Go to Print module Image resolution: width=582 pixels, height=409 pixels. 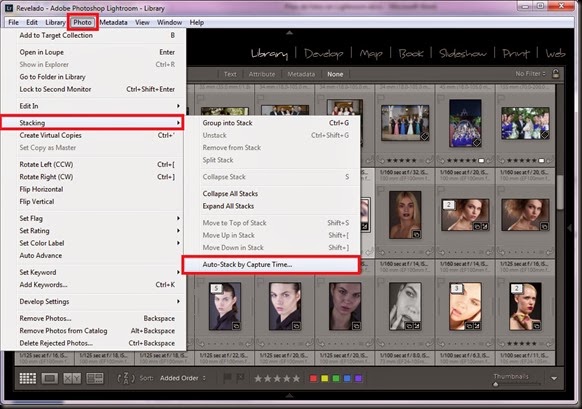[516, 54]
